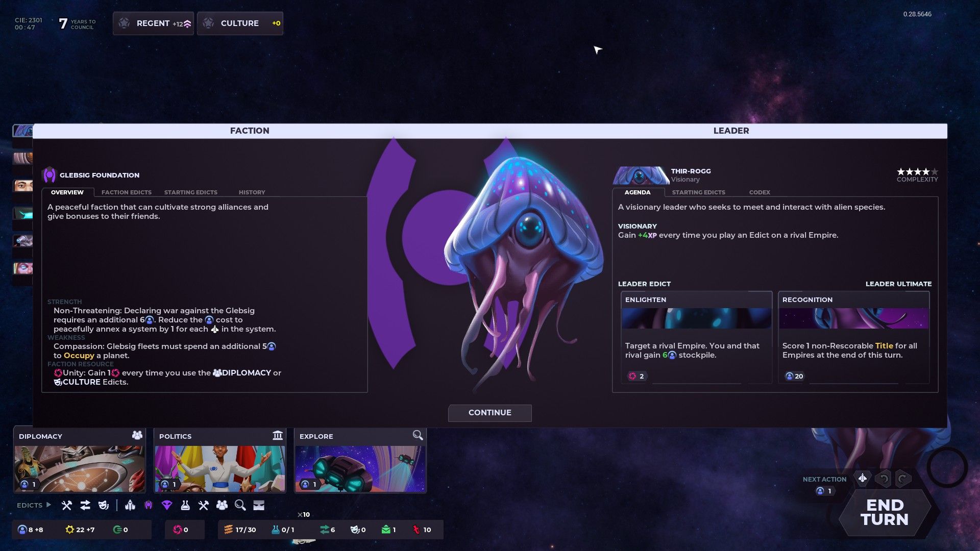980x551 pixels.
Task: Switch to Faction Edicts tab
Action: click(127, 192)
